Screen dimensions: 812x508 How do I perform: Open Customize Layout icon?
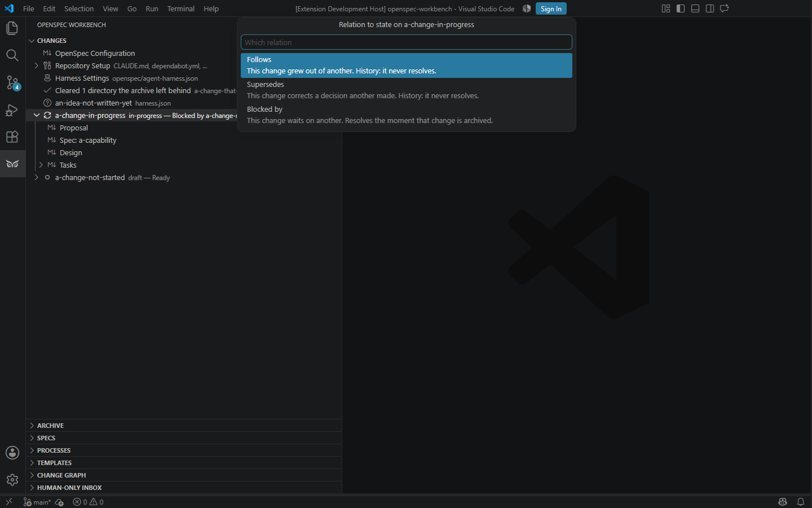point(666,8)
